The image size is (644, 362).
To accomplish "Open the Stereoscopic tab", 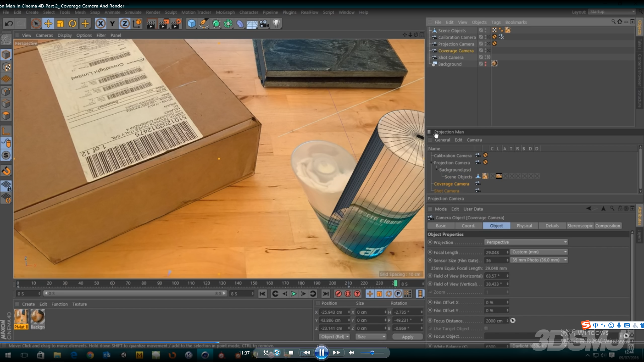I will pos(580,226).
